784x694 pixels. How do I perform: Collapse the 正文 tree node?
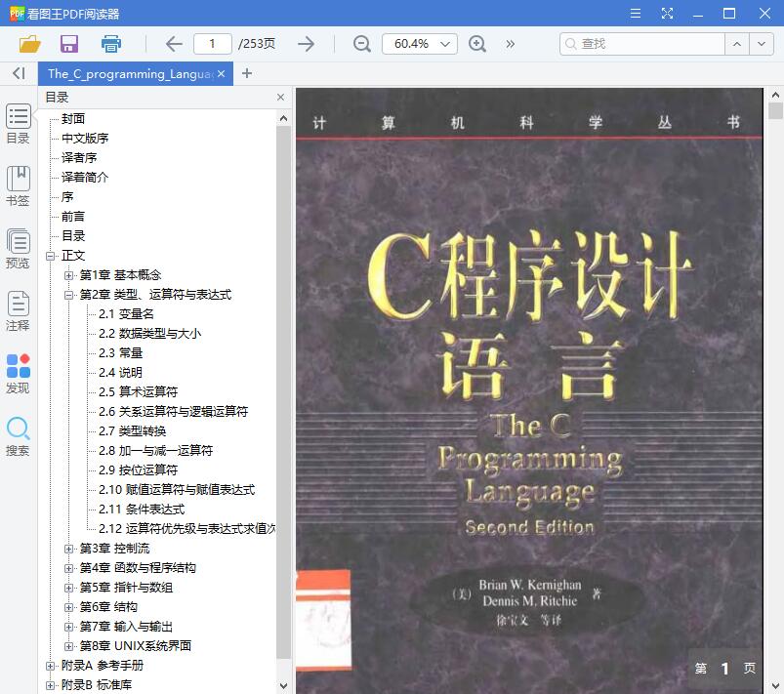[50, 256]
